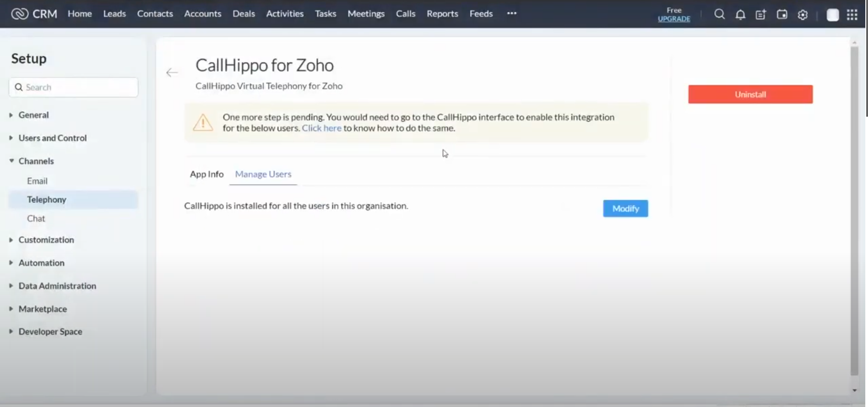Expand the Customization section

11,240
